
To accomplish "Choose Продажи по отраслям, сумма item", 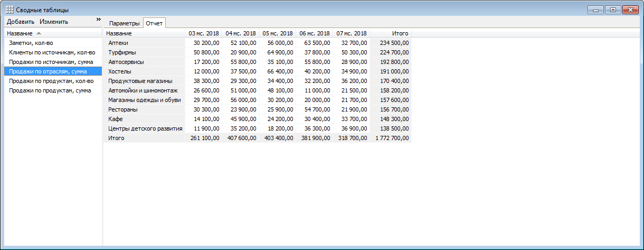I will [48, 71].
